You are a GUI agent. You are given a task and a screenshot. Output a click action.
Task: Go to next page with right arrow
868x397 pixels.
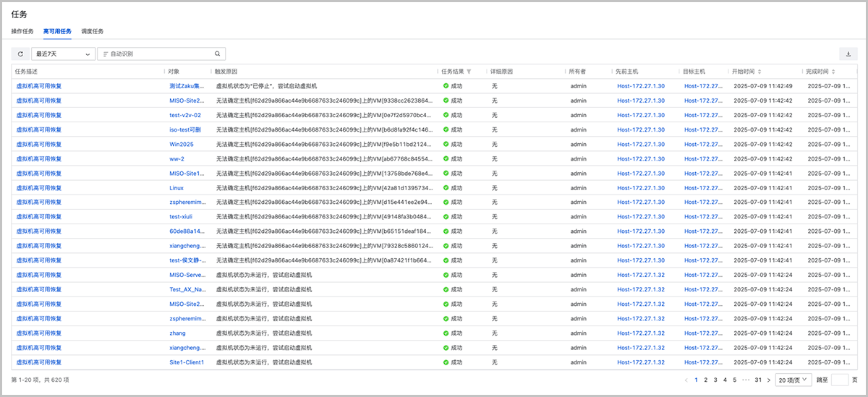click(x=767, y=380)
